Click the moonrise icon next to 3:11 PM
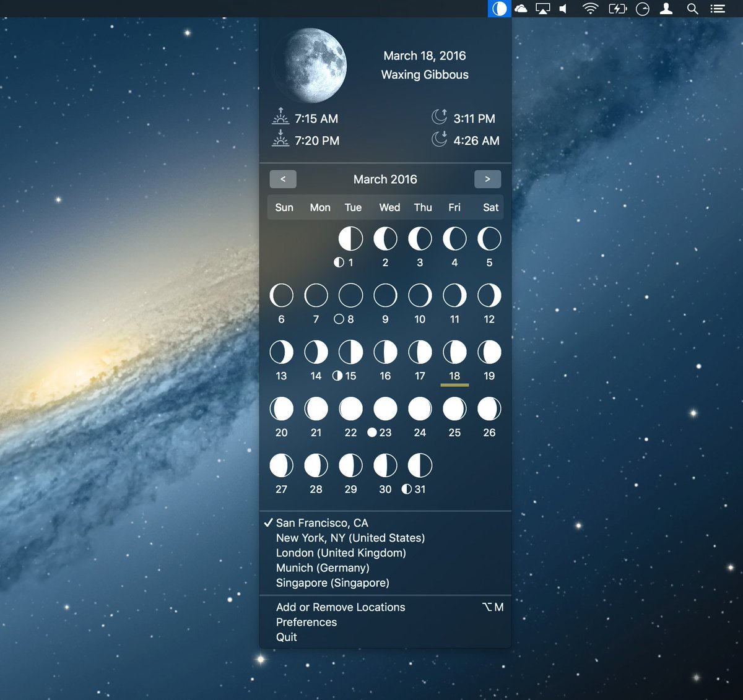This screenshot has width=743, height=700. [x=441, y=116]
